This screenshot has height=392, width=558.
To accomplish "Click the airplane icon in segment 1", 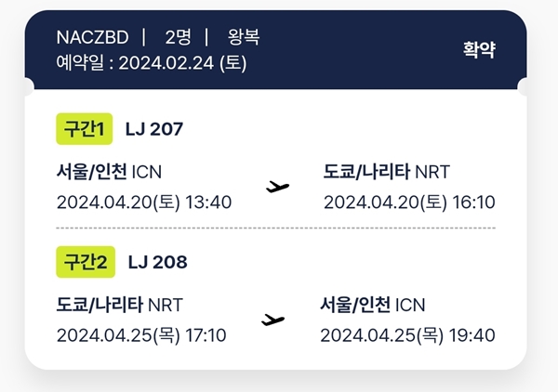I will pyautogui.click(x=277, y=187).
